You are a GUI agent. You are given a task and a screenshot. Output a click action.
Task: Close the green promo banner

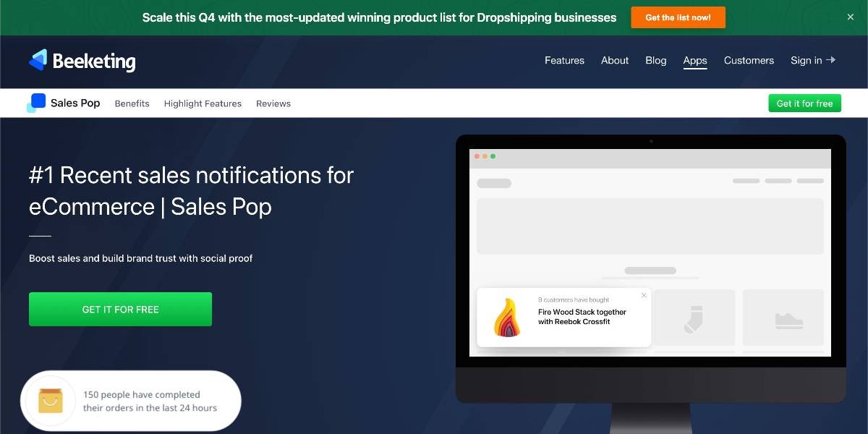point(851,17)
